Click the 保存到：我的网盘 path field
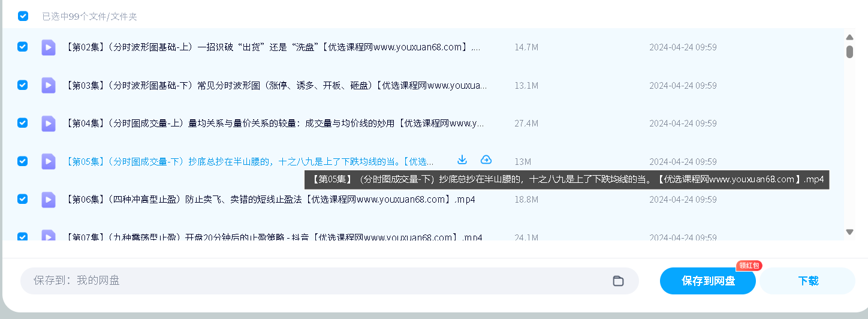The image size is (868, 319). [x=312, y=281]
